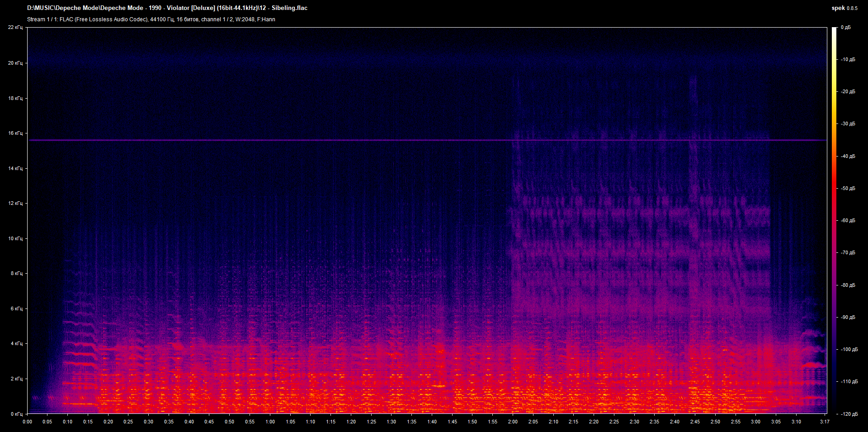Image resolution: width=868 pixels, height=432 pixels.
Task: Select the 2:00 time axis marker
Action: (513, 422)
